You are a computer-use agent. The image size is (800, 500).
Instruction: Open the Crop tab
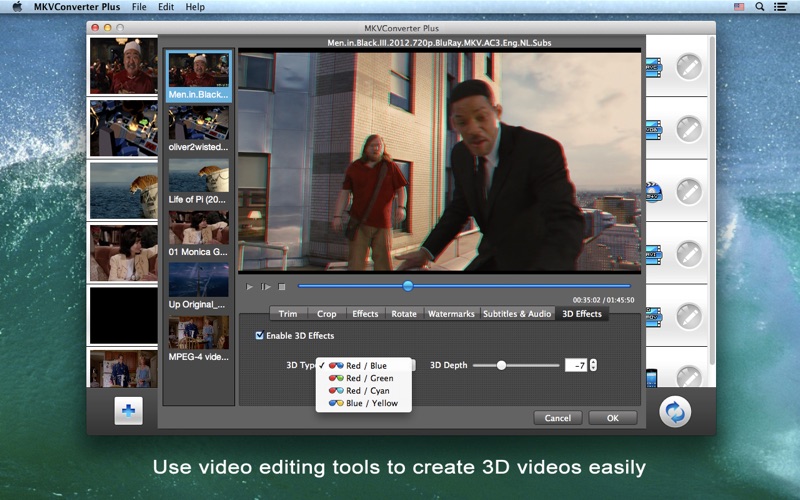(x=327, y=314)
